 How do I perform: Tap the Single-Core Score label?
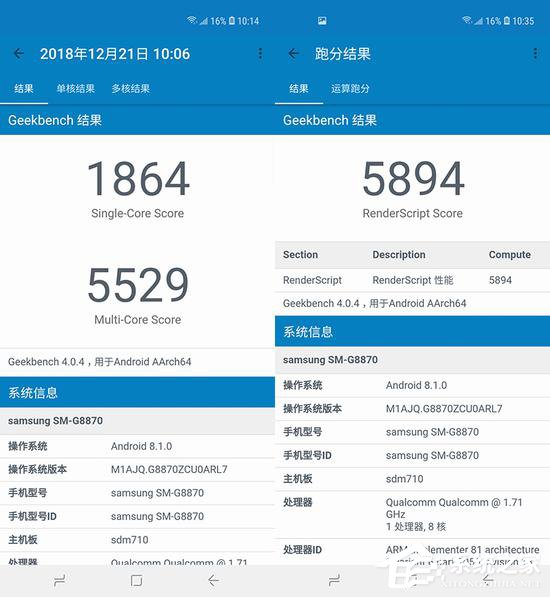137,213
